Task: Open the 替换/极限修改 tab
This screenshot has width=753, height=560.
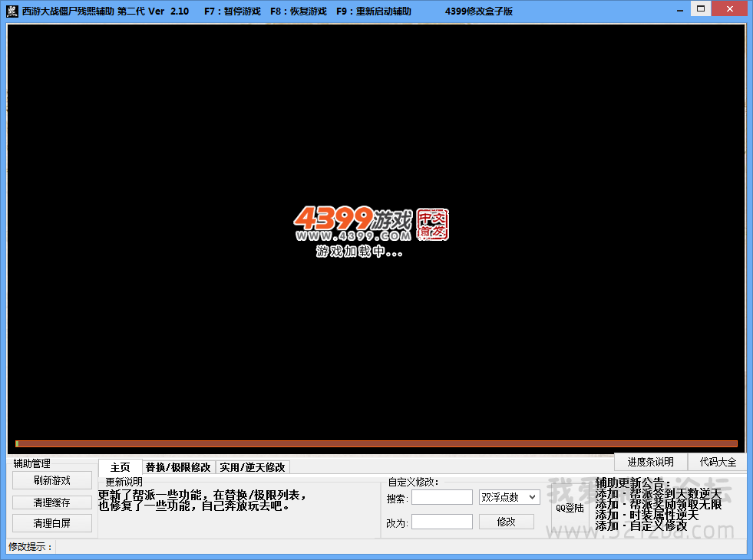Action: click(x=178, y=467)
